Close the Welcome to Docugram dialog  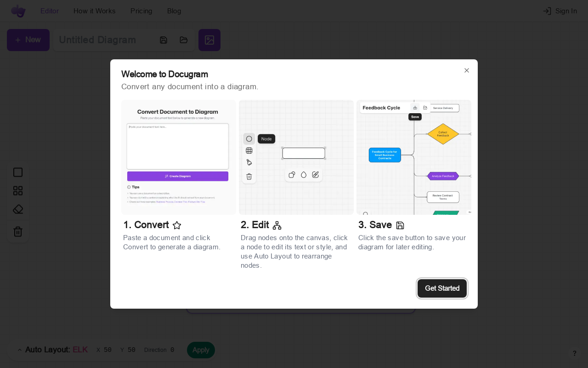467,70
